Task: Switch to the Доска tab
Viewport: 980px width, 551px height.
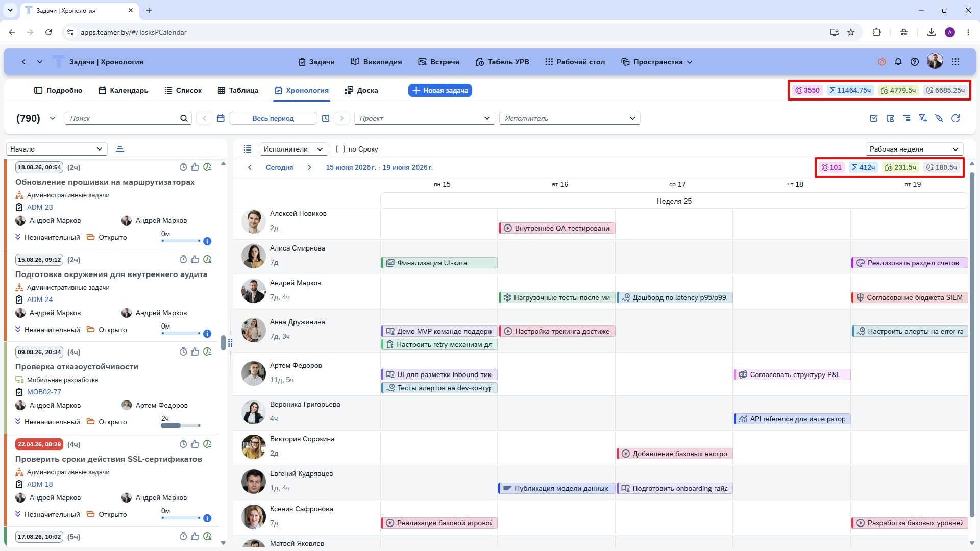Action: [x=361, y=90]
